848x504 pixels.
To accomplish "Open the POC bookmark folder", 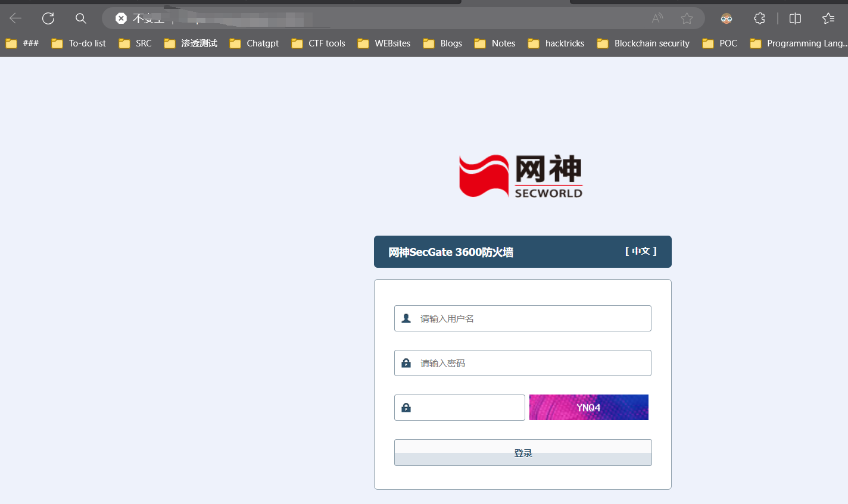I will (719, 43).
